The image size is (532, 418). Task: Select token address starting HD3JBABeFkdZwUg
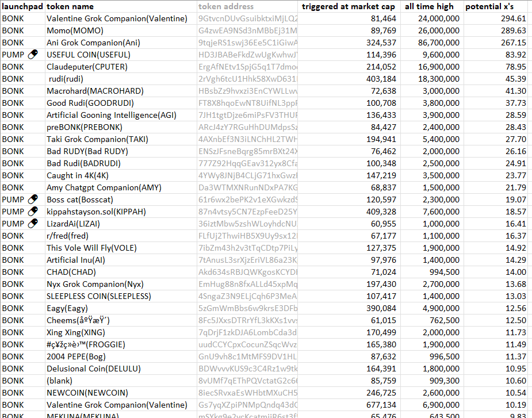point(247,55)
